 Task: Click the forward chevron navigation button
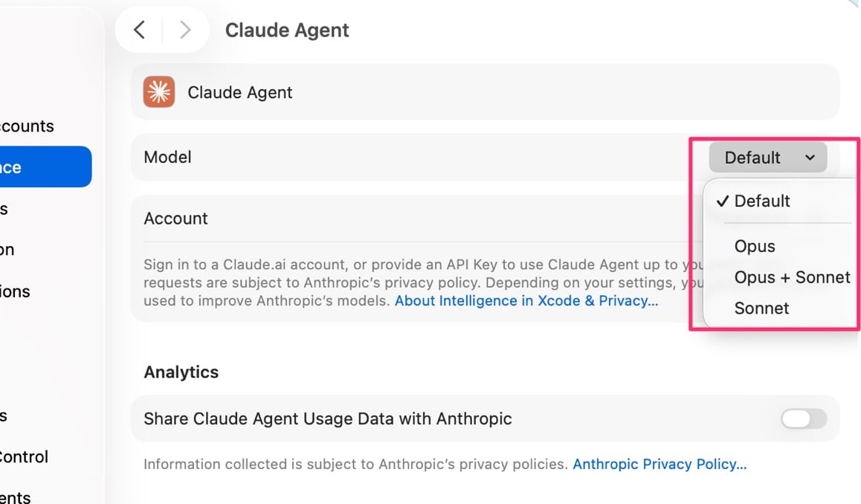point(185,30)
